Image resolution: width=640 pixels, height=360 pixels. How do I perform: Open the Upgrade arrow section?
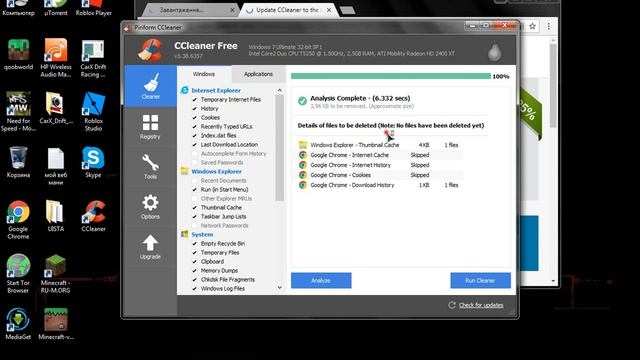click(150, 247)
